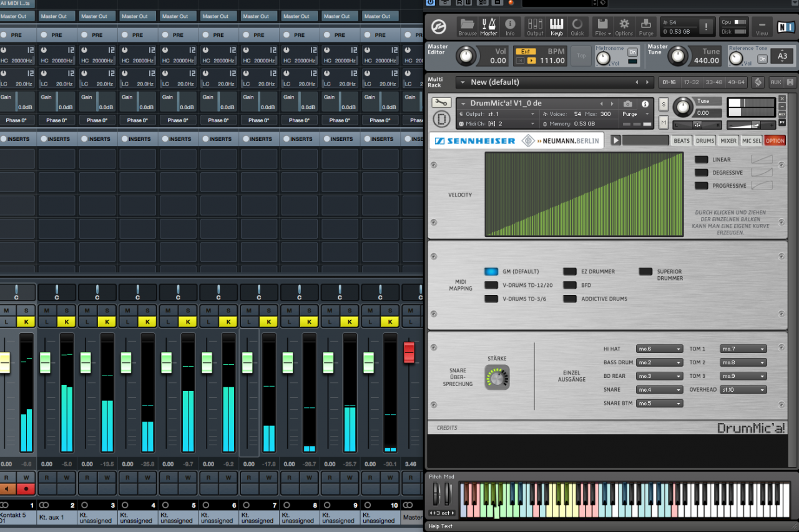Click Write automation W on channel 2
The width and height of the screenshot is (799, 532).
pos(66,478)
